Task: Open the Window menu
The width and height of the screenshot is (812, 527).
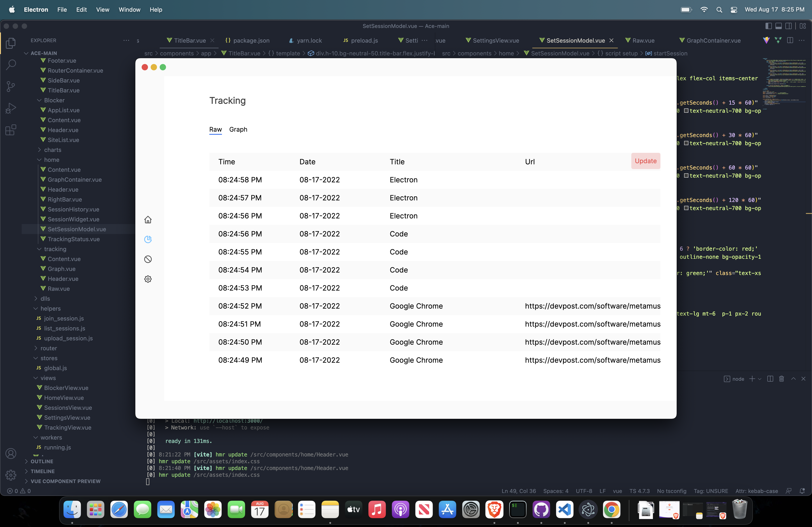Action: click(129, 9)
